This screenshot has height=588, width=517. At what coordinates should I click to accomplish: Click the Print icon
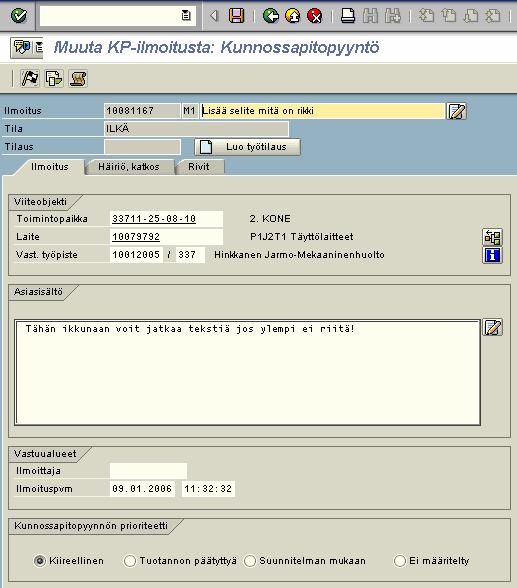348,16
